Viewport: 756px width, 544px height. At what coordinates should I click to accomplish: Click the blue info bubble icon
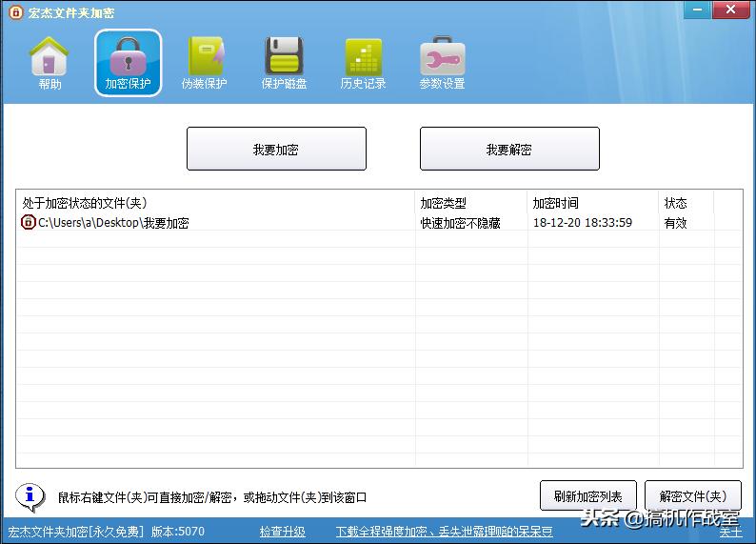[30, 496]
